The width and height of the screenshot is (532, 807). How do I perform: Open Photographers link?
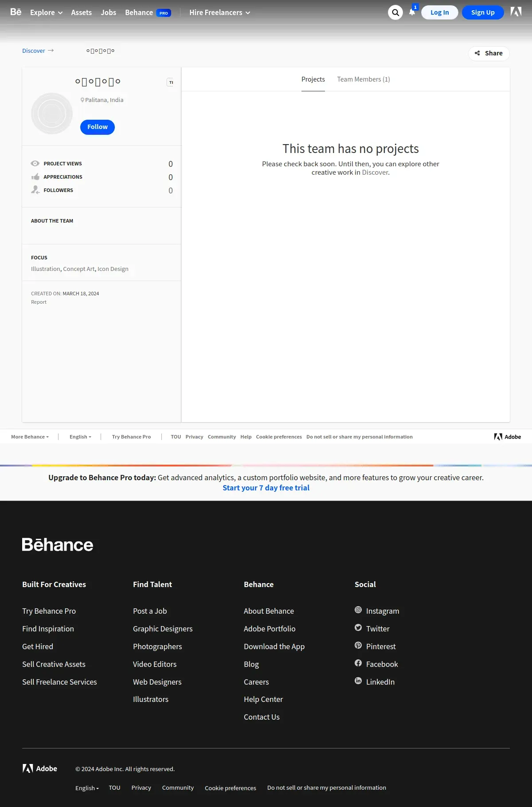(157, 646)
